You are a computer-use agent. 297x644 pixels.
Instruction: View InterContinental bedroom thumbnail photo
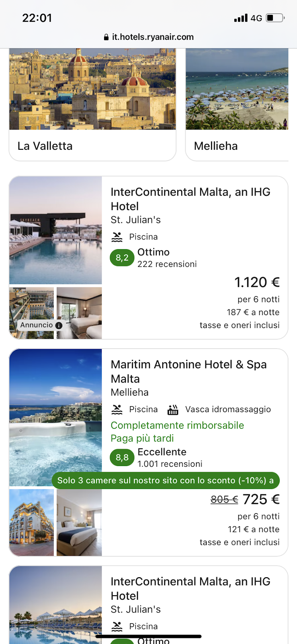pos(79,313)
